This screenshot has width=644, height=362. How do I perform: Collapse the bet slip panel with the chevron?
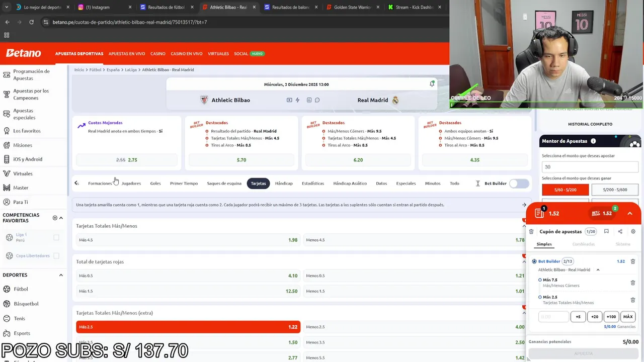click(629, 213)
